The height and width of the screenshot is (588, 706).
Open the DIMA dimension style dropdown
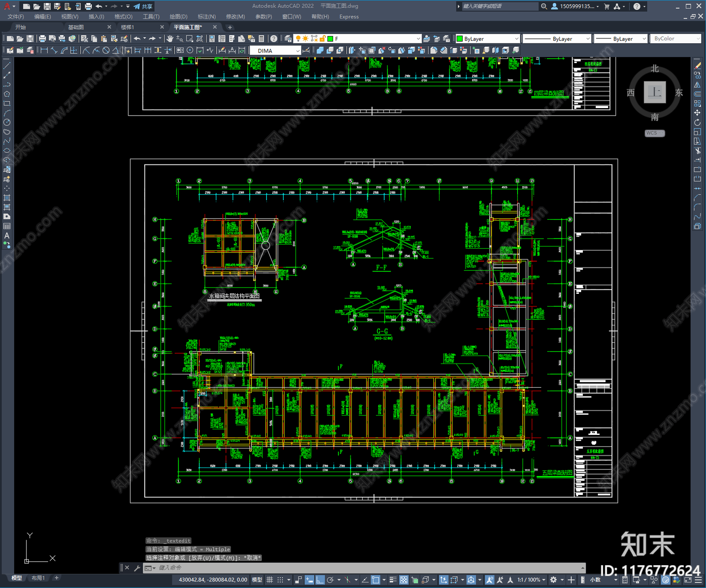pyautogui.click(x=275, y=51)
